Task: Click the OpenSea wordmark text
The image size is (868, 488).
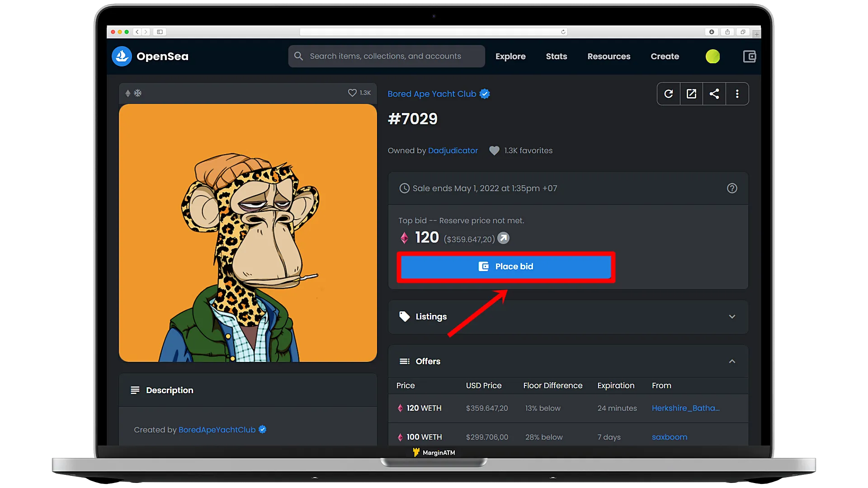Action: pyautogui.click(x=162, y=56)
